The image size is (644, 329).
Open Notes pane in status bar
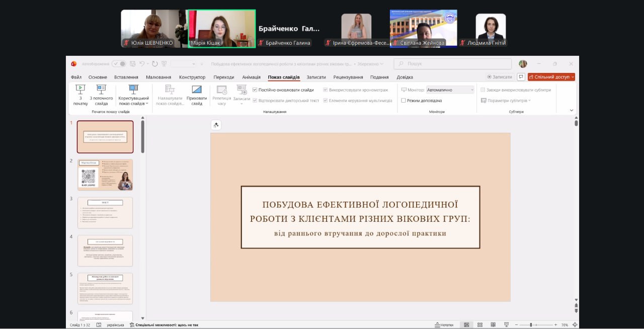click(443, 325)
